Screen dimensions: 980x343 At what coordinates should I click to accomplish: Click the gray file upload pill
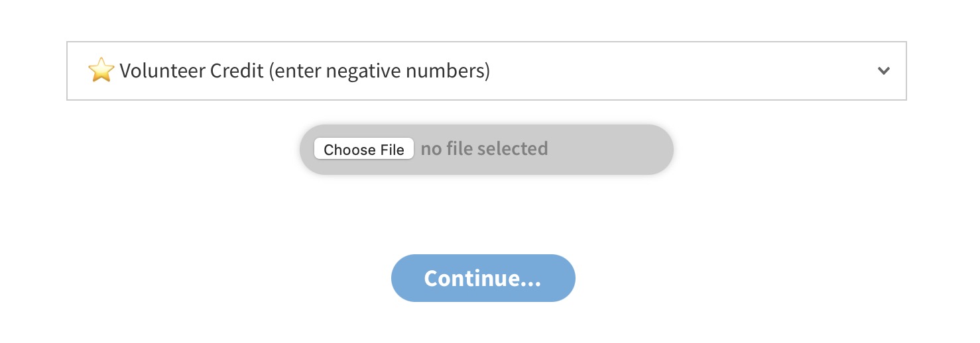coord(610,150)
